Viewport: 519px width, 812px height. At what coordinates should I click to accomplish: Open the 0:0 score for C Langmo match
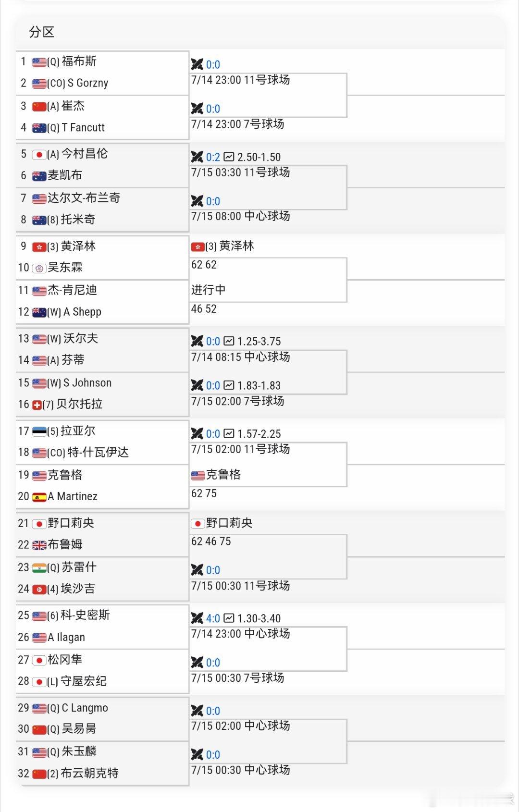tap(213, 711)
